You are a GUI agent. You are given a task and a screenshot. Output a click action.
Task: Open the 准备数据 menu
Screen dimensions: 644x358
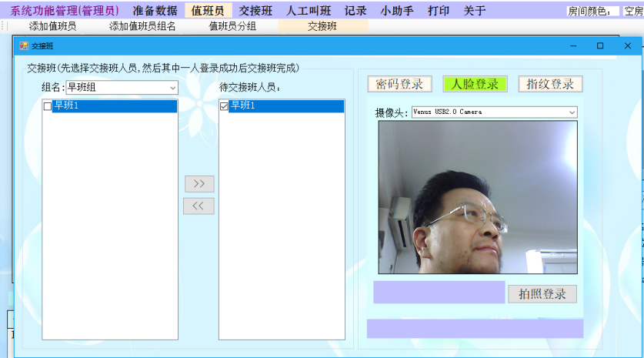point(155,11)
